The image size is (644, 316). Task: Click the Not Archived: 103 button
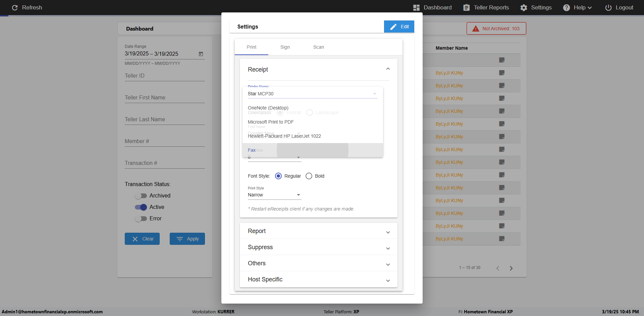[496, 29]
